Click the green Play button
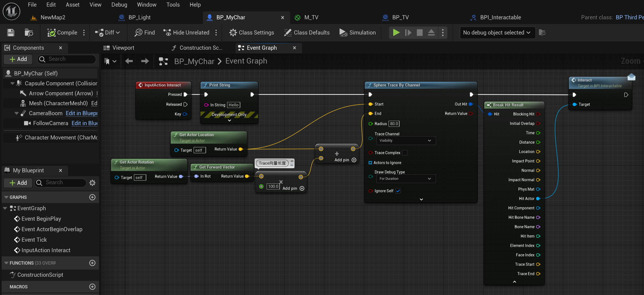Image resolution: width=644 pixels, height=295 pixels. click(x=396, y=33)
